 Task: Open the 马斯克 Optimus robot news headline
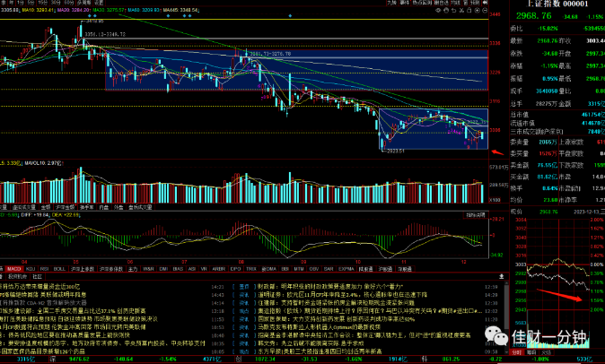pos(319,327)
